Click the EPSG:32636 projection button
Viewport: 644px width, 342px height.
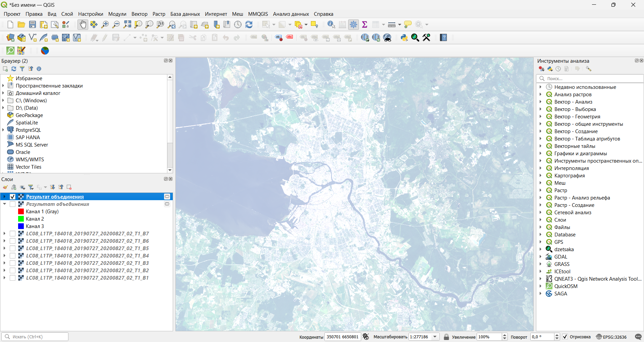611,337
